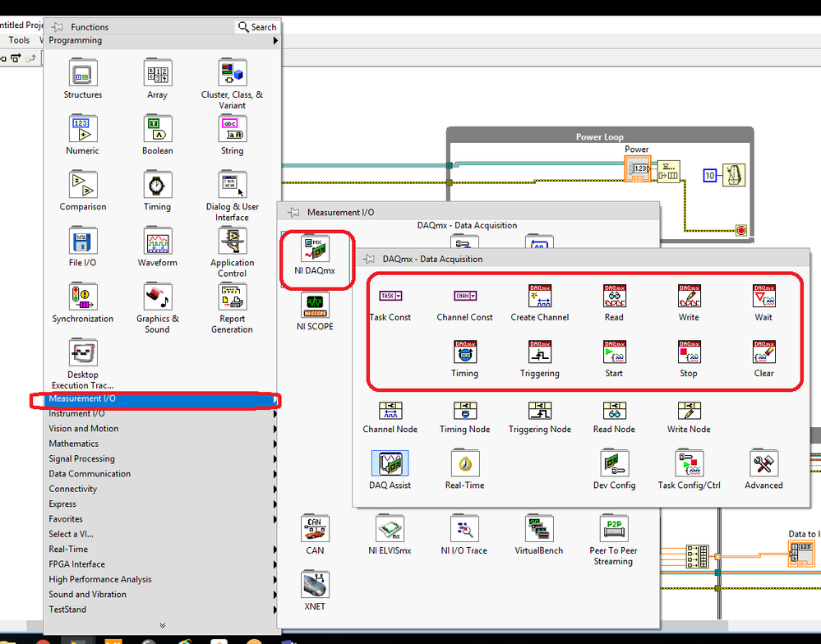Open the Tools menu
The width and height of the screenshot is (821, 644).
pyautogui.click(x=19, y=39)
